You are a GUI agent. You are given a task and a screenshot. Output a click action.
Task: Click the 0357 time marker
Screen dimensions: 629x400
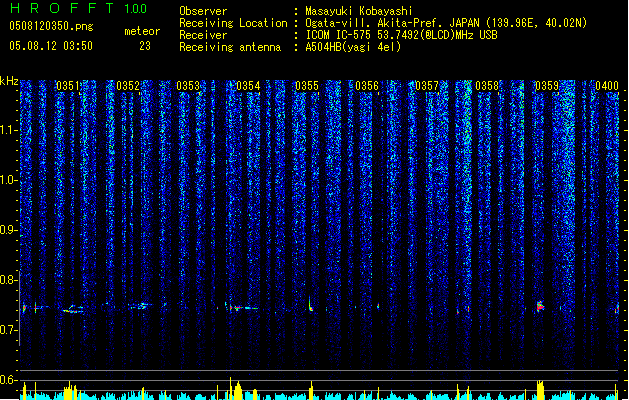click(427, 86)
